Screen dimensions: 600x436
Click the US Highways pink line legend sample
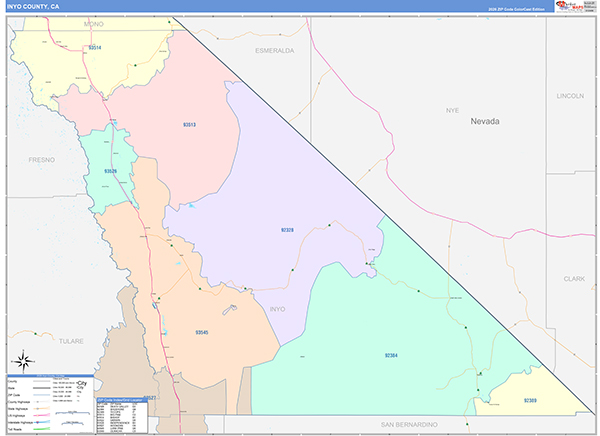(x=42, y=415)
